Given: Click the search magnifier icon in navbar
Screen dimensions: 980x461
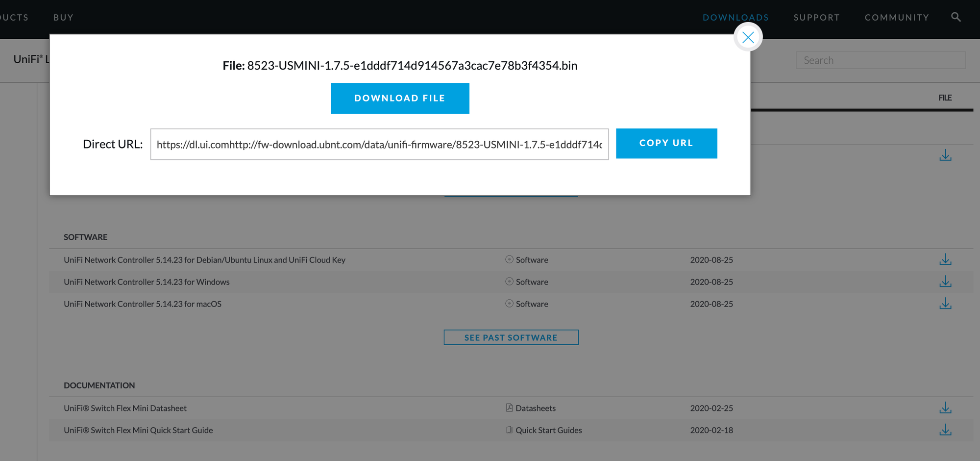Looking at the screenshot, I should (955, 17).
